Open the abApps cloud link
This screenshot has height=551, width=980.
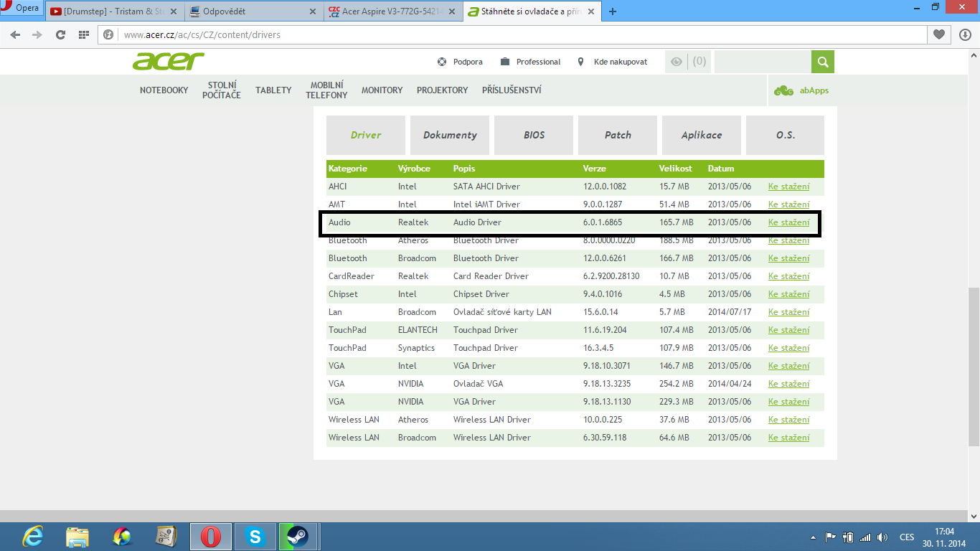coord(801,90)
